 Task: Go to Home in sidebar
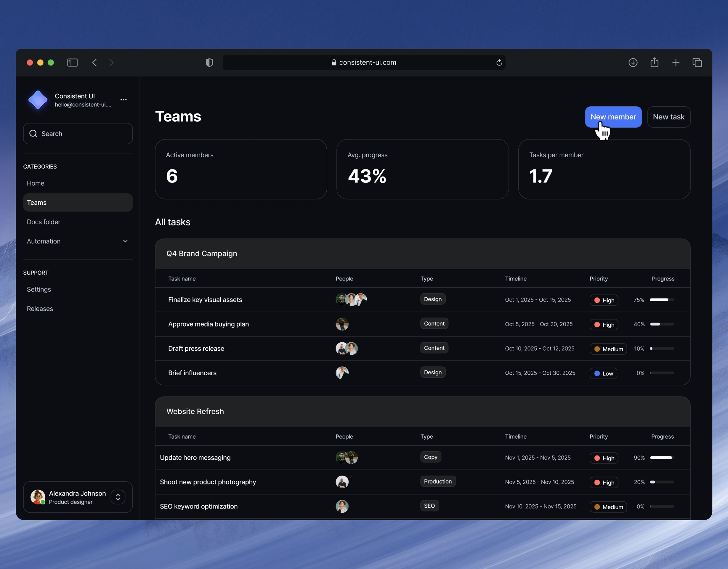36,183
